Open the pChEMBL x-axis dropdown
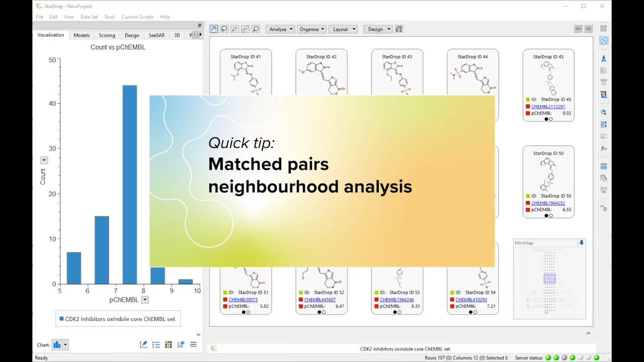This screenshot has width=644, height=362. [x=145, y=300]
